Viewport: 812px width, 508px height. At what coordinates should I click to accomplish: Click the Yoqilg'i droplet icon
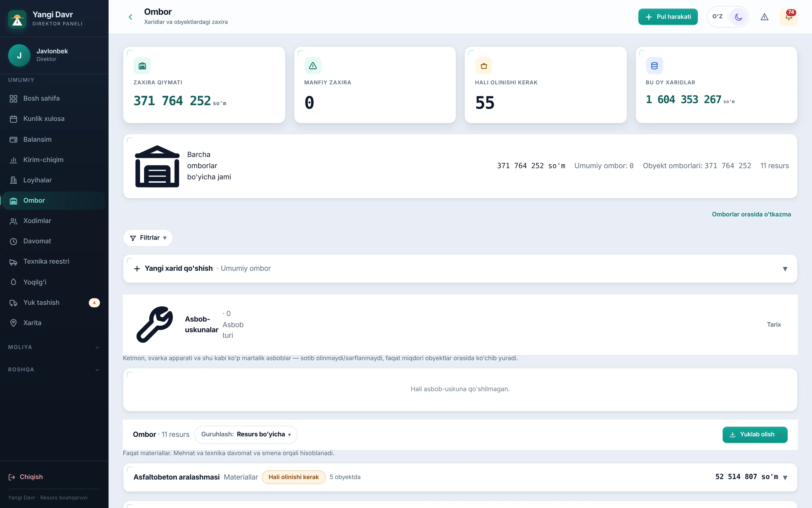[13, 282]
